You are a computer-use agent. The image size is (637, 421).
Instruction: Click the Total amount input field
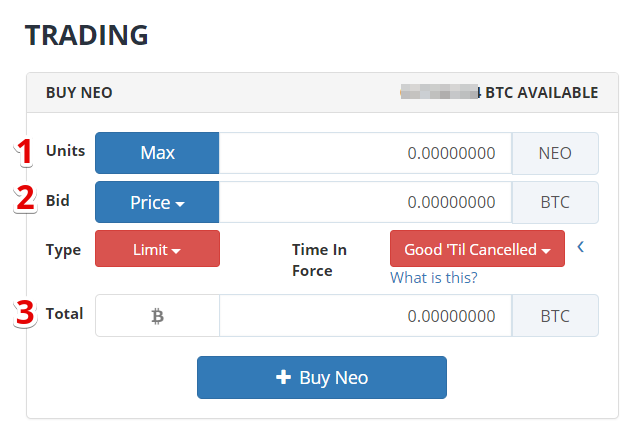coord(365,316)
